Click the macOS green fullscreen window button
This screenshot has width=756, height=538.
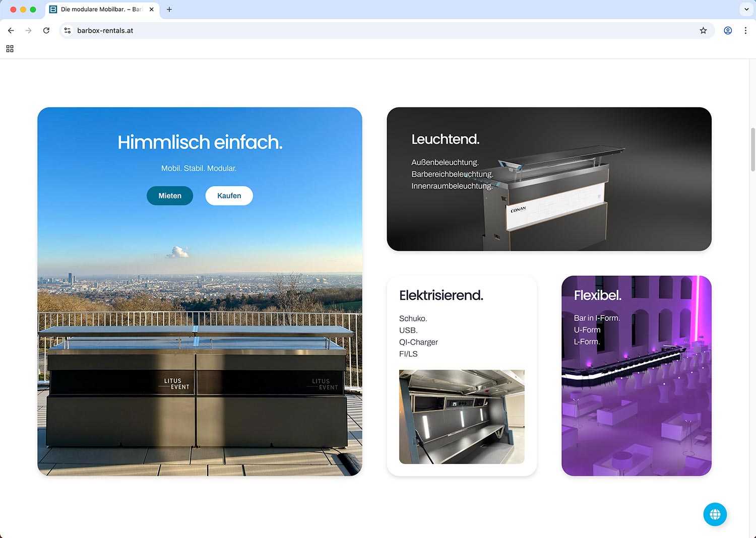click(x=33, y=10)
